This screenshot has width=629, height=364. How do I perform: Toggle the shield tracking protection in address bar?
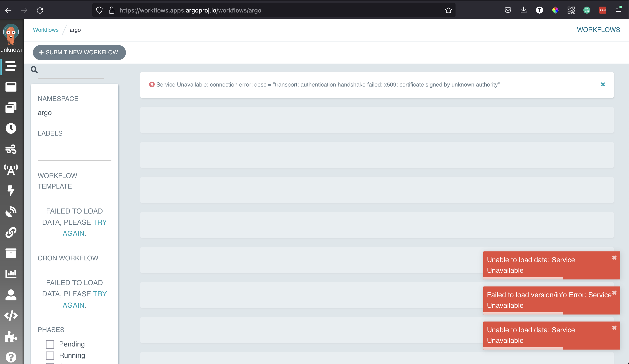coord(99,10)
